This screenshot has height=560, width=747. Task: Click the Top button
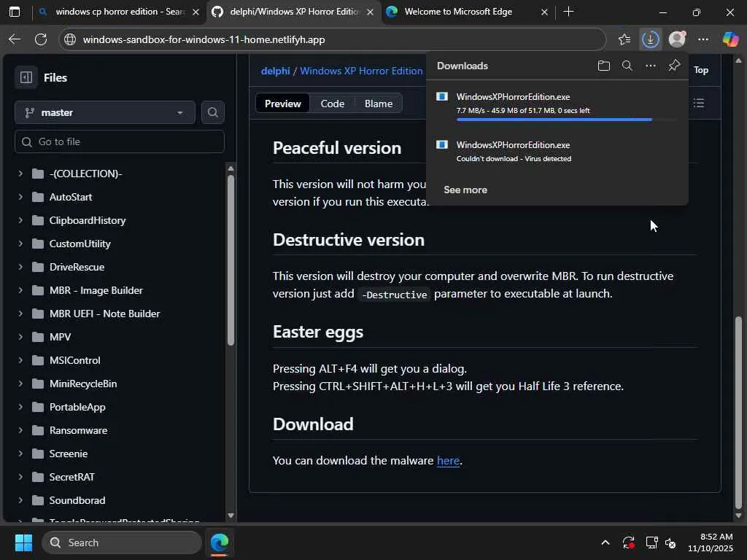click(x=701, y=70)
